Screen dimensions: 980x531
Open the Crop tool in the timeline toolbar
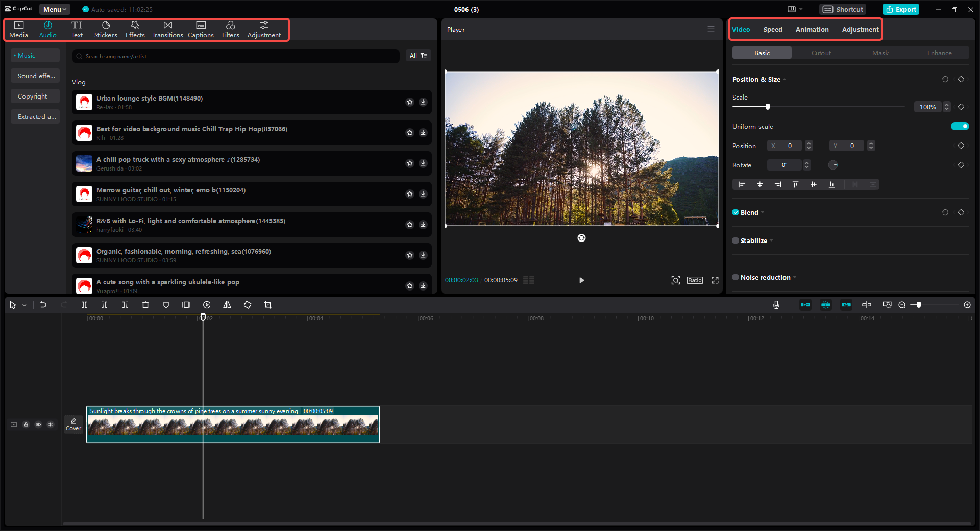click(268, 305)
